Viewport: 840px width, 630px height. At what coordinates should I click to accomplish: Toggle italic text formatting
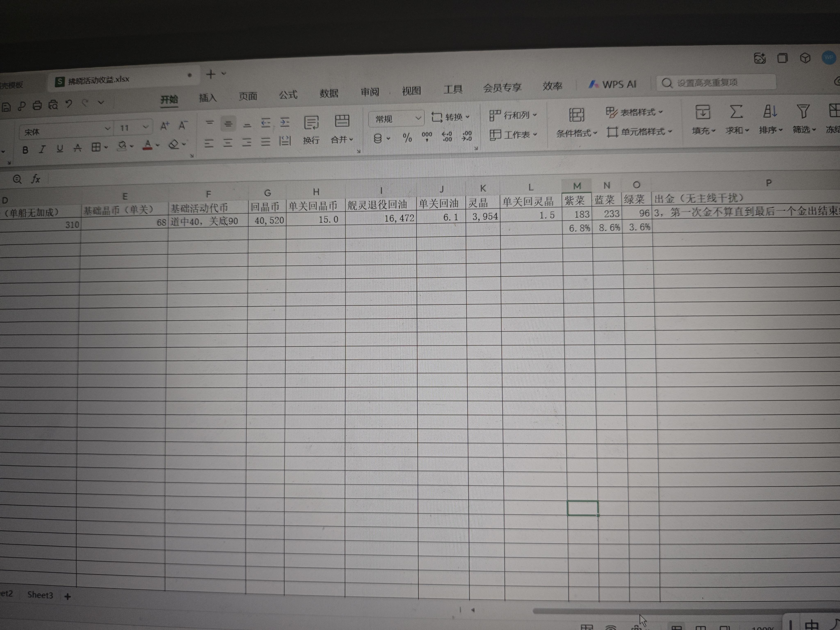42,149
